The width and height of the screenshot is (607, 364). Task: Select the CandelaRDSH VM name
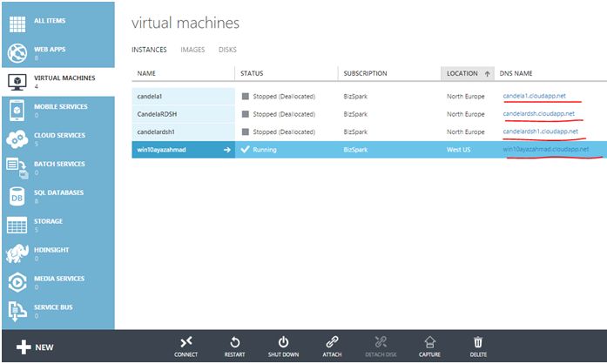157,114
